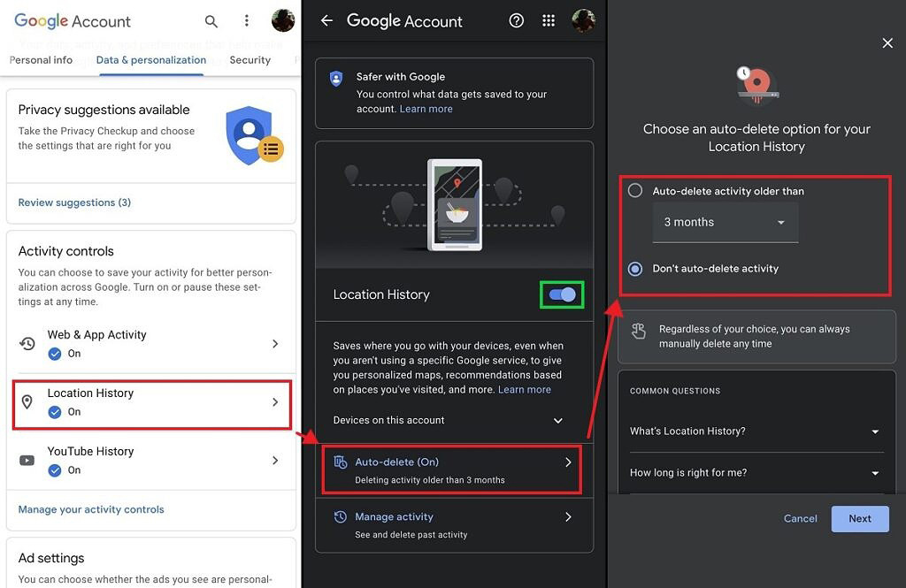
Task: Open Auto-delete (On) setting
Action: point(452,470)
